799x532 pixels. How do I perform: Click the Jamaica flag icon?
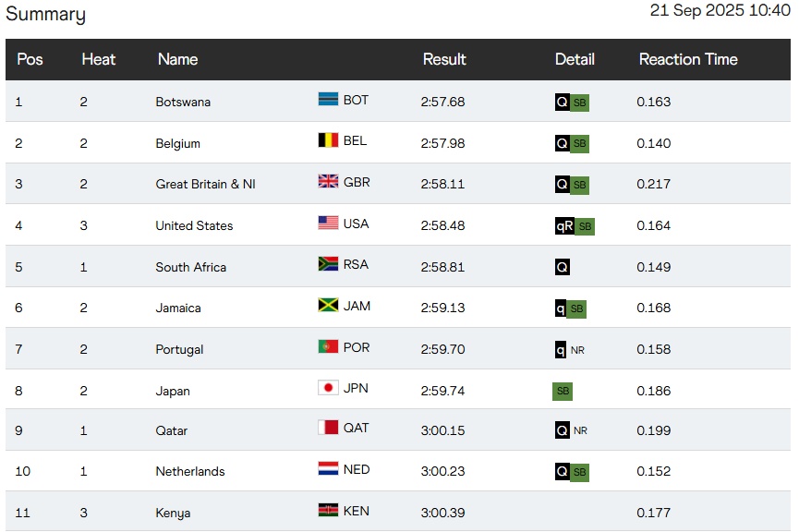328,306
